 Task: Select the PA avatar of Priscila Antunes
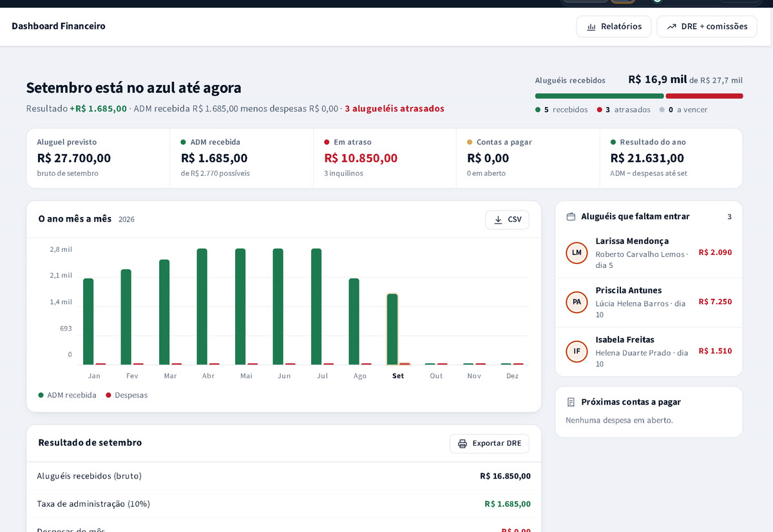point(577,302)
